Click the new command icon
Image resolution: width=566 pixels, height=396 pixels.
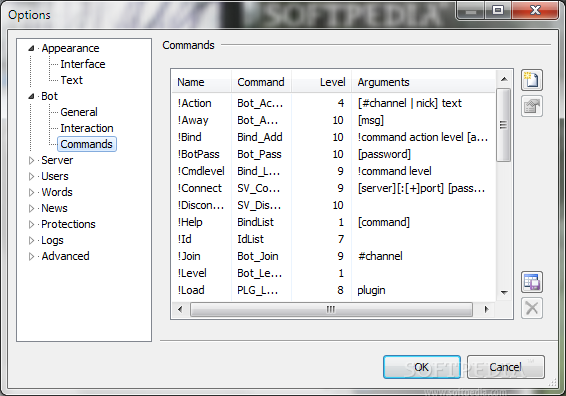tap(532, 80)
